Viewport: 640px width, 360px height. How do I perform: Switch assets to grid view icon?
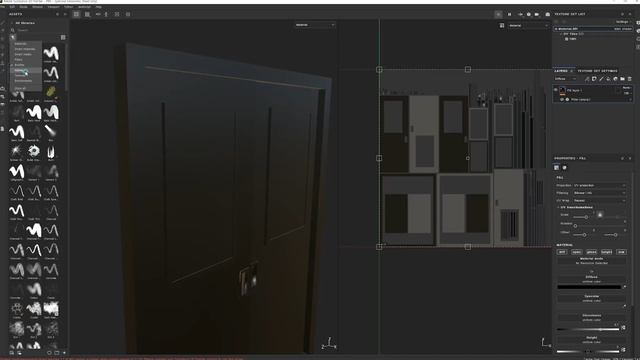[x=63, y=37]
